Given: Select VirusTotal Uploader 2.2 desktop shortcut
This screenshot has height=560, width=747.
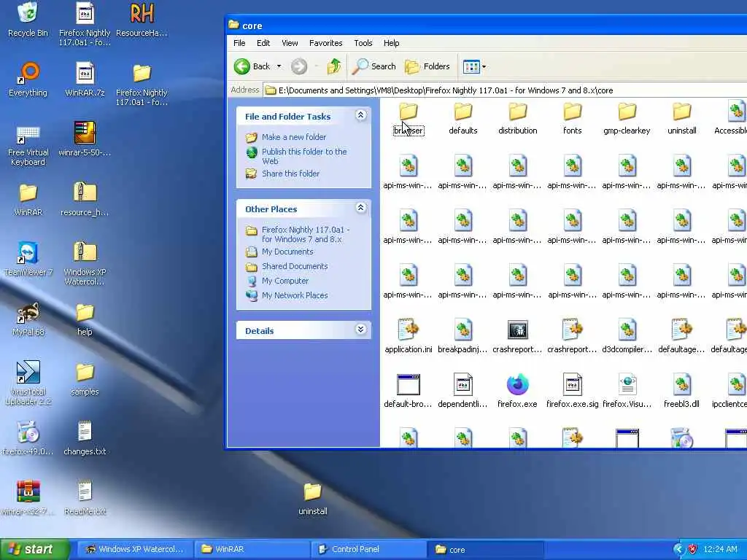Looking at the screenshot, I should pyautogui.click(x=28, y=384).
